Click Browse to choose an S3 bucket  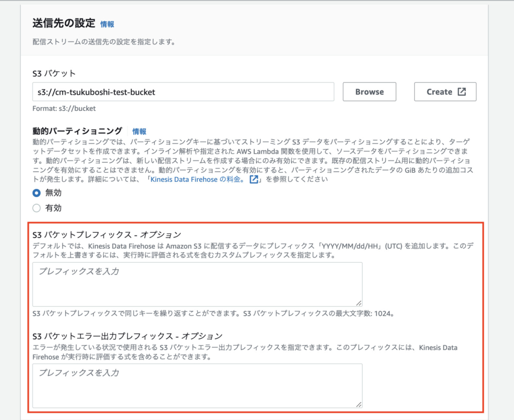click(x=369, y=91)
